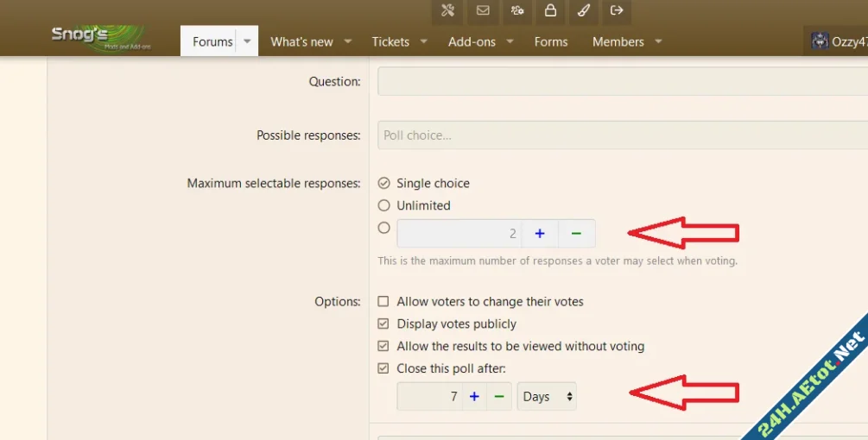Expand the Add-ons menu arrow
The width and height of the screenshot is (868, 440).
[x=510, y=41]
